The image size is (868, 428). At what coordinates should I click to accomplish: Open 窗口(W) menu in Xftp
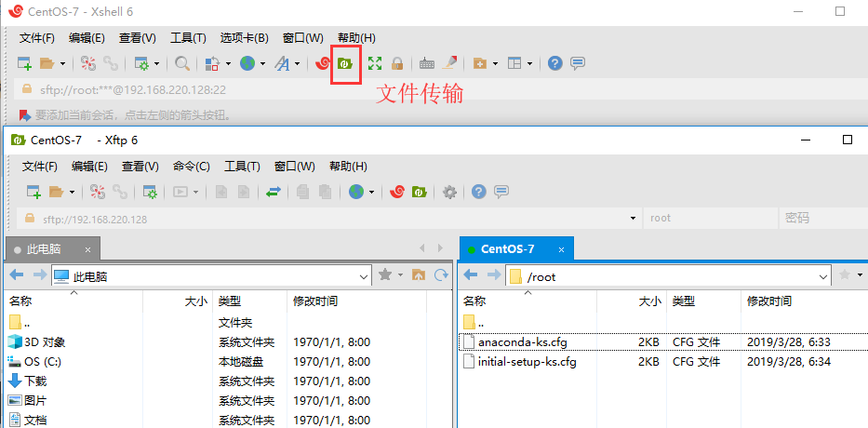(295, 167)
